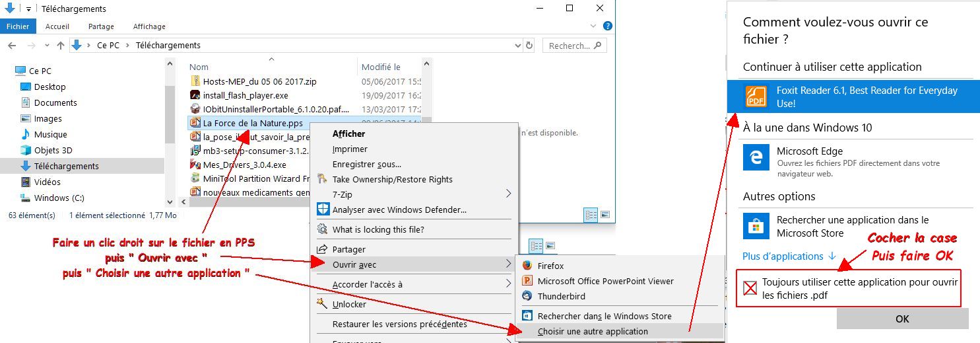Click the Hosts-MEP zip file icon
980x343 pixels.
(x=195, y=82)
